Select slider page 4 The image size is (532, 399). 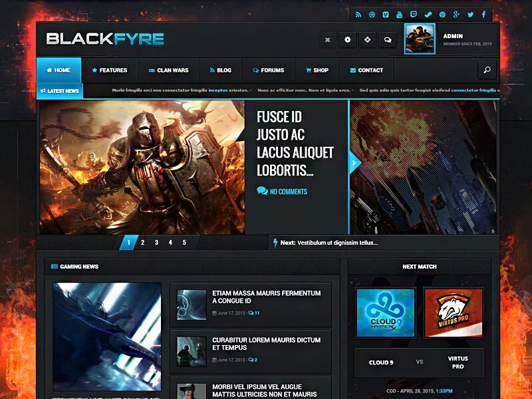pyautogui.click(x=170, y=243)
